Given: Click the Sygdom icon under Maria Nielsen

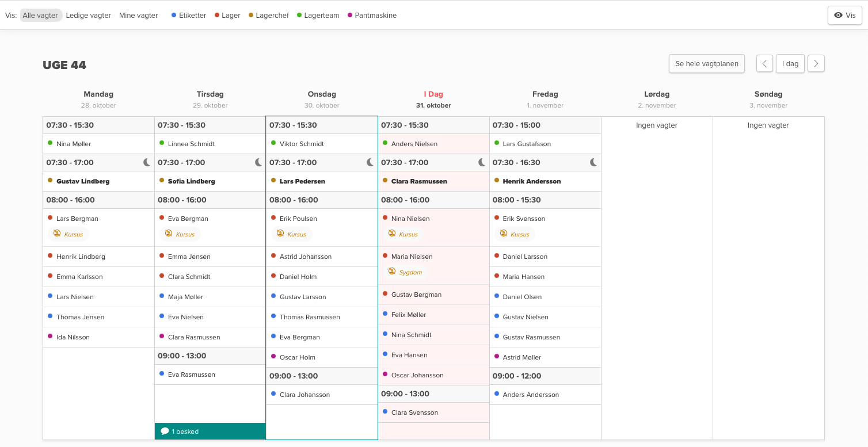Looking at the screenshot, I should (x=392, y=272).
